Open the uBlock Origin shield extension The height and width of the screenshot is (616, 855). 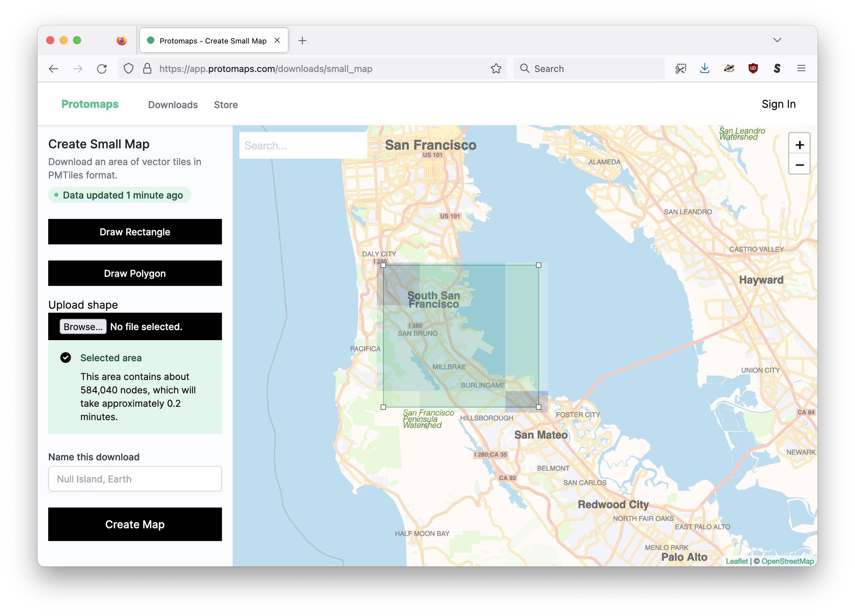point(753,69)
